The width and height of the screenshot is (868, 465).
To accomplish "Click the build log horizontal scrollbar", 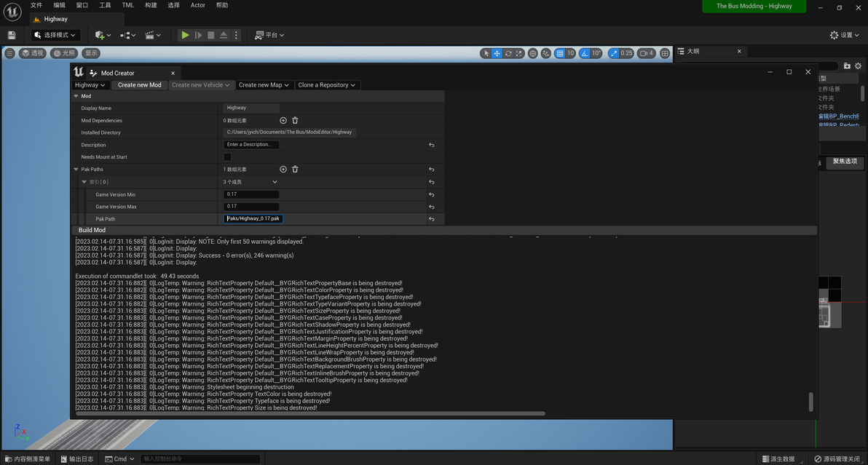I will pyautogui.click(x=310, y=413).
